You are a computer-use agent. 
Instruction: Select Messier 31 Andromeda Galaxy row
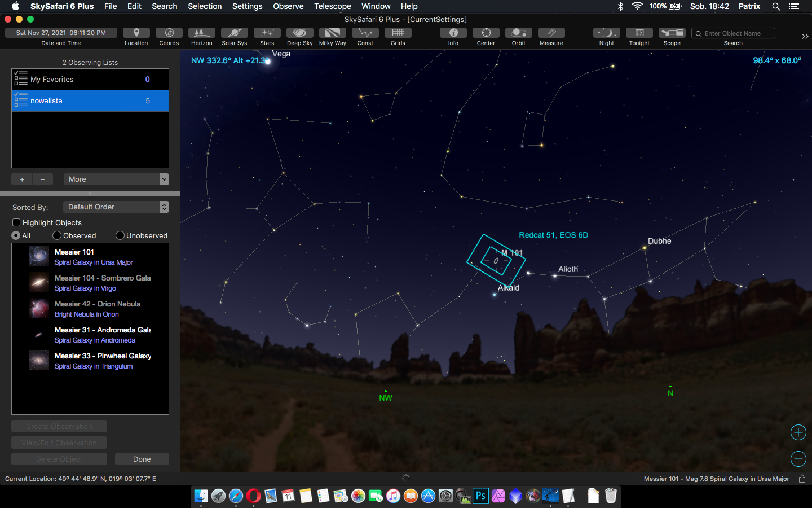coord(90,334)
